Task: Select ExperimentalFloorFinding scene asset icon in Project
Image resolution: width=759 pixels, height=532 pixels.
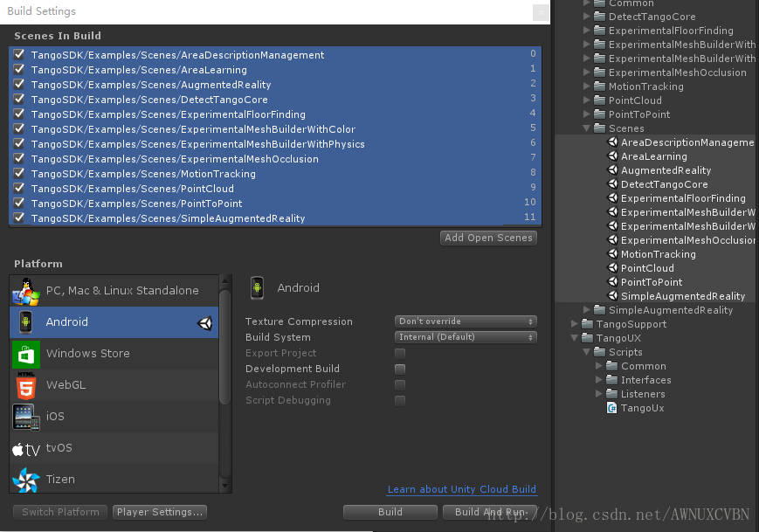Action: point(613,198)
